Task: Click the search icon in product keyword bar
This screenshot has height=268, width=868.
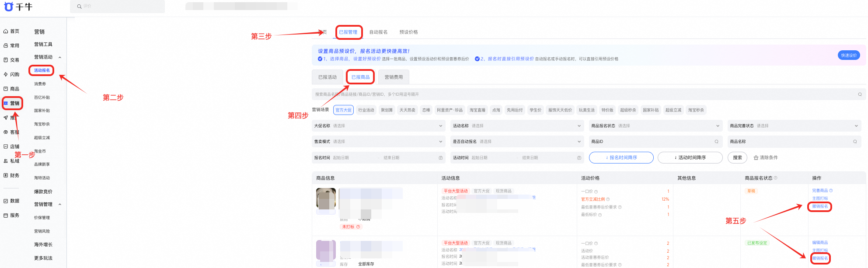Action: click(x=860, y=94)
